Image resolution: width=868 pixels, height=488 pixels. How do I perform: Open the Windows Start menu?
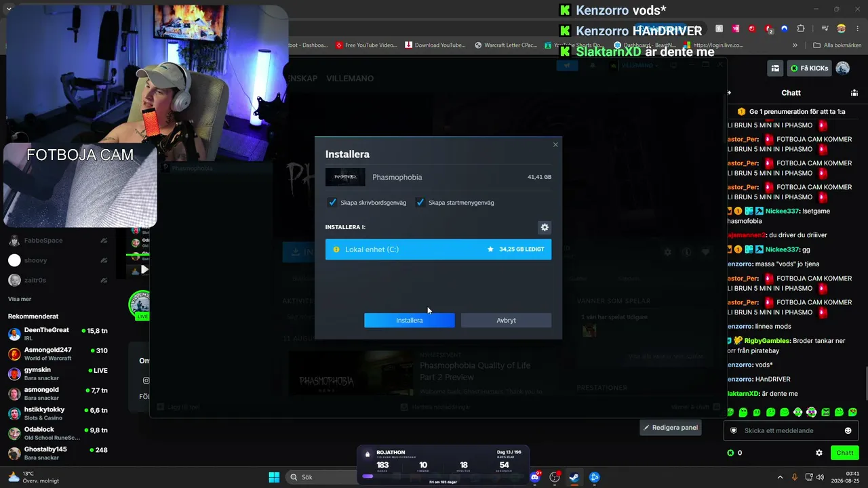point(274,476)
